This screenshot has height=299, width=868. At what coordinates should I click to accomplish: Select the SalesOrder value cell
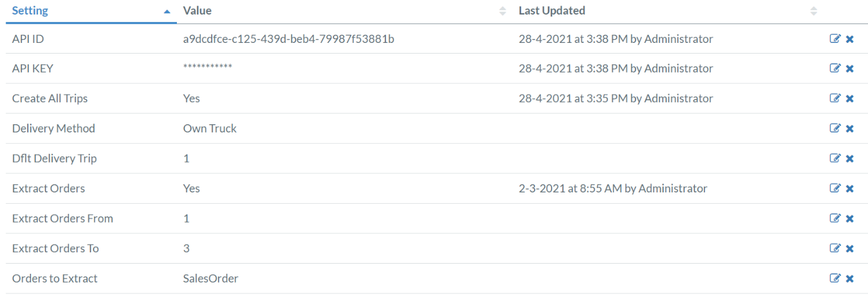coord(210,278)
